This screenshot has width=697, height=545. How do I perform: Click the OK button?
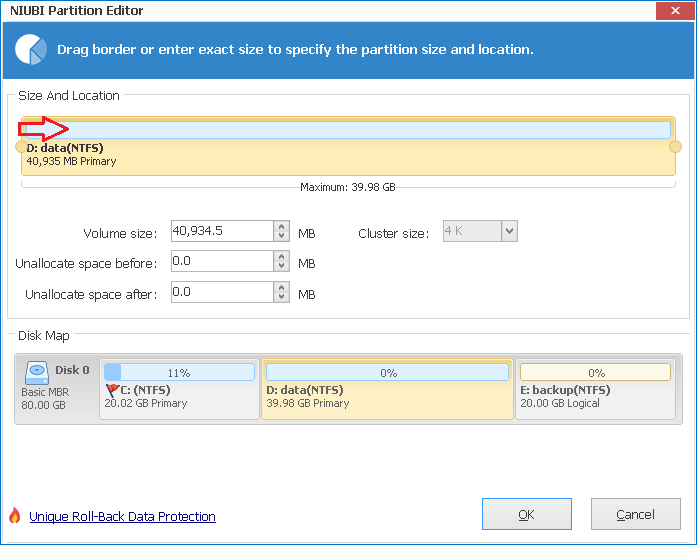click(527, 514)
